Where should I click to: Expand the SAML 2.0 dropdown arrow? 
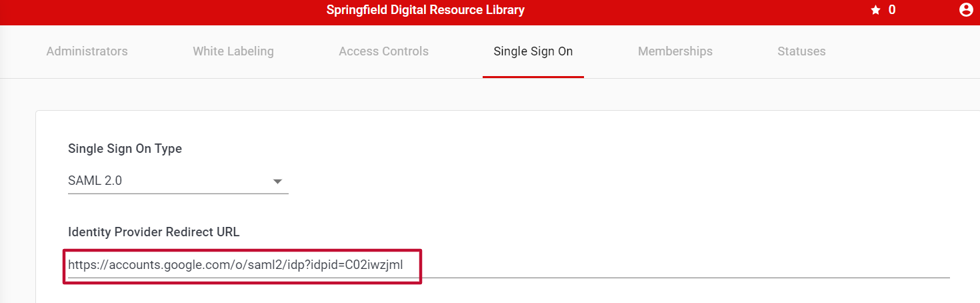click(278, 182)
